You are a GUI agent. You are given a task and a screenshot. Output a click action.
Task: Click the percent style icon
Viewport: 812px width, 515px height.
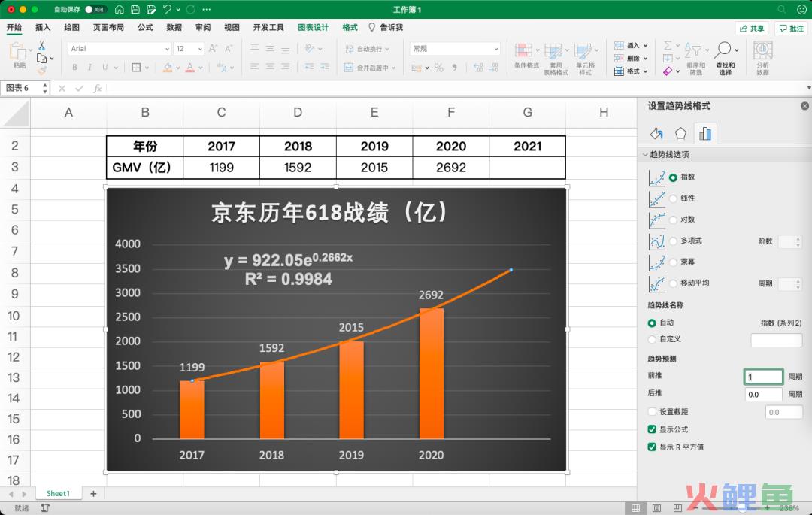coord(438,68)
